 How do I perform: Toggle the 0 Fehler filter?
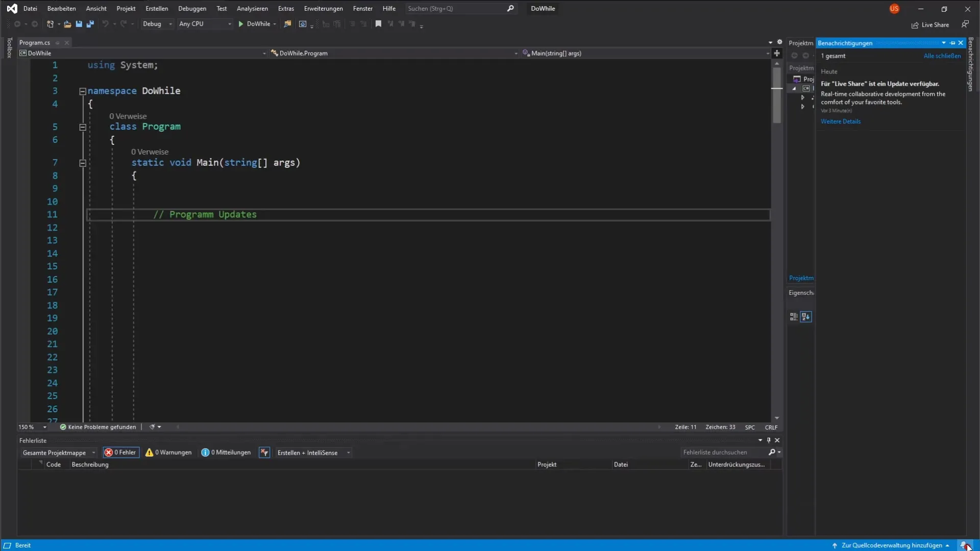[x=121, y=453]
